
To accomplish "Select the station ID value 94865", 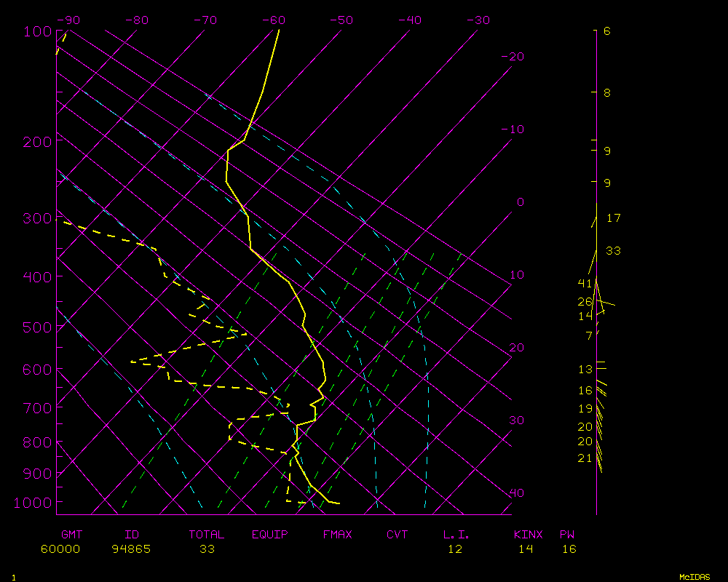I will (x=131, y=549).
